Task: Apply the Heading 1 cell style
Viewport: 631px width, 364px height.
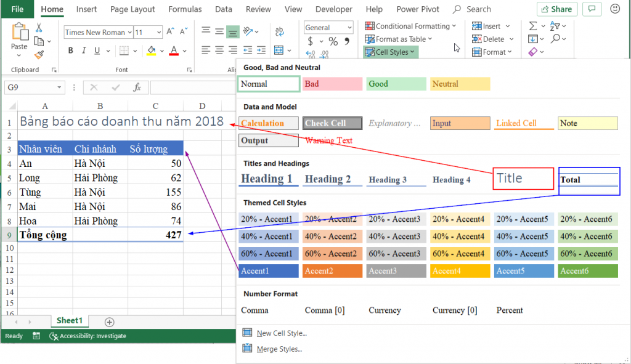Action: click(269, 179)
